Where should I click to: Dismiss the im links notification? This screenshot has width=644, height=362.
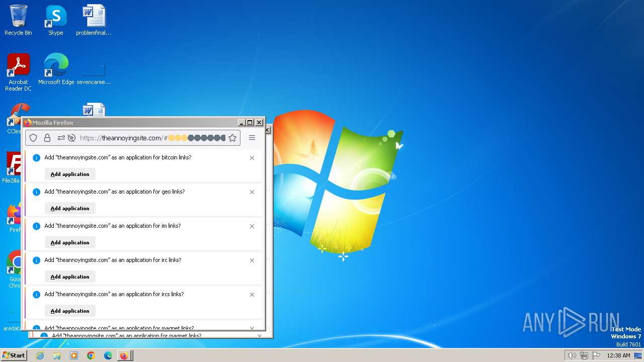pos(252,226)
